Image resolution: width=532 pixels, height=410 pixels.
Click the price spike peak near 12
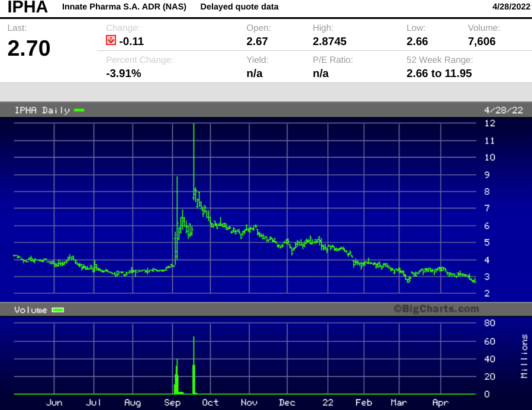point(194,124)
